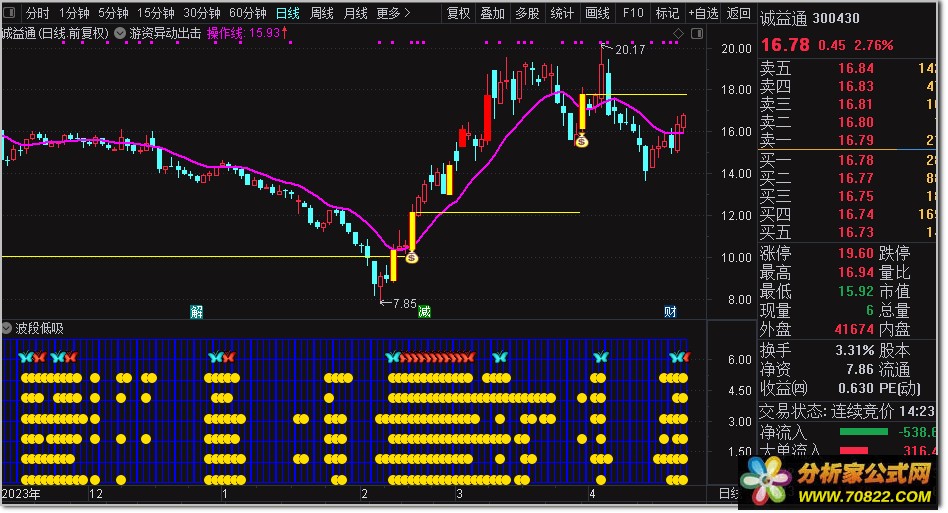Activate the 画线 drawing tool

(x=597, y=13)
